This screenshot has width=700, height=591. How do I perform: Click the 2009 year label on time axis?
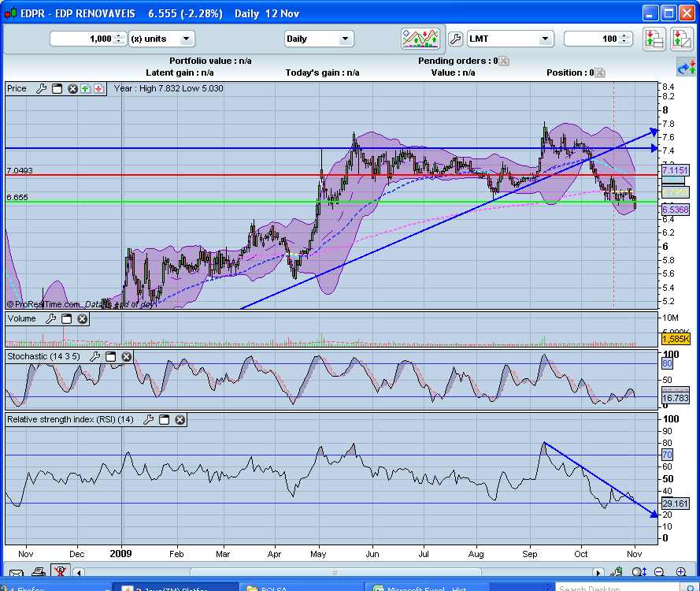pyautogui.click(x=120, y=554)
